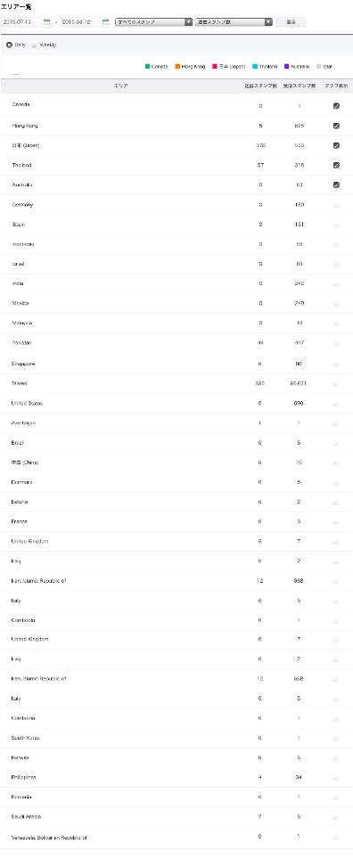Click the orange Hong Kong legend swatch
Screen dimensions: 353x868
(177, 67)
